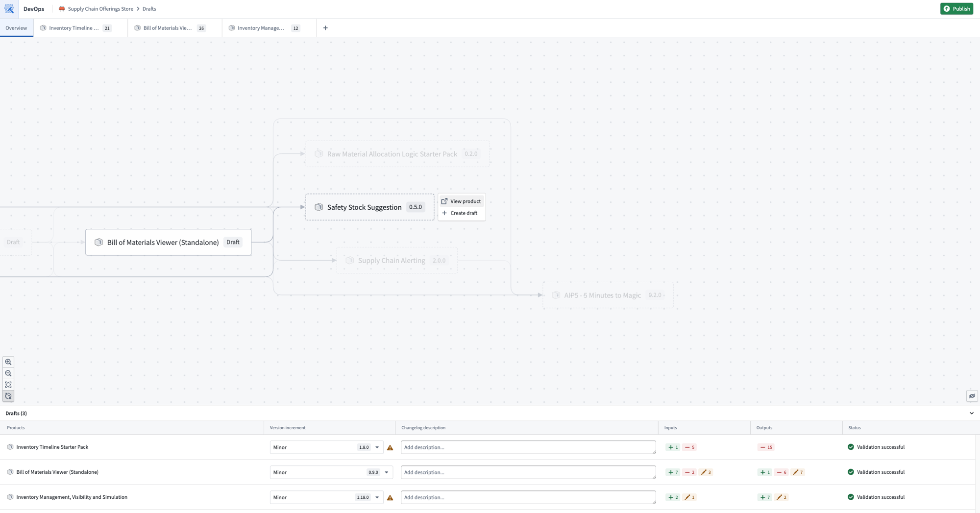
Task: Toggle hidden nodes eye-off icon
Action: pos(972,396)
